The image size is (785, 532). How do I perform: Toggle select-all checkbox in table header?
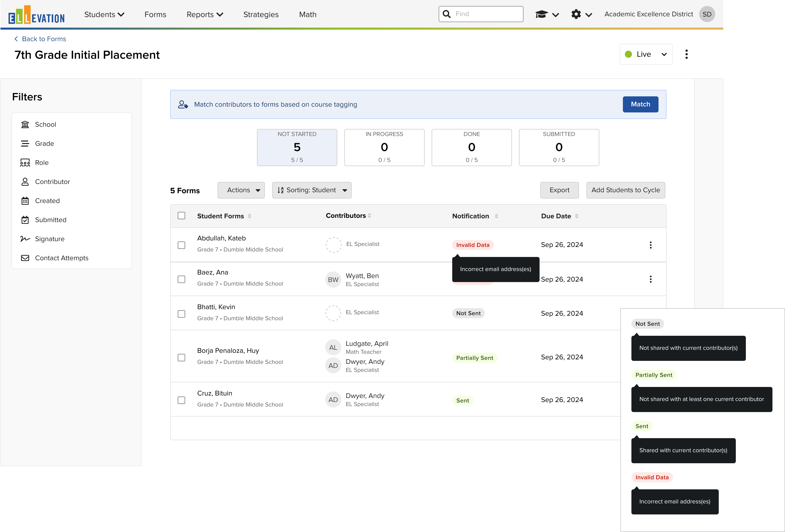click(181, 216)
